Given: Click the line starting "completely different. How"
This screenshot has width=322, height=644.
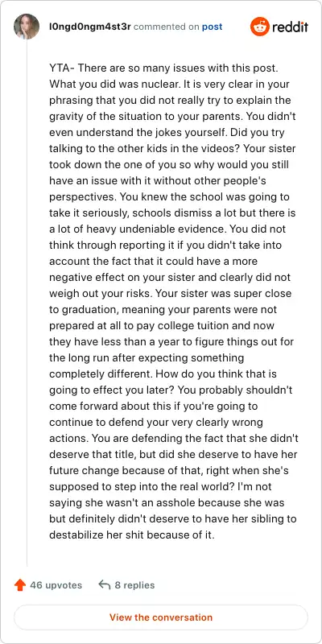Looking at the screenshot, I should (x=163, y=374).
